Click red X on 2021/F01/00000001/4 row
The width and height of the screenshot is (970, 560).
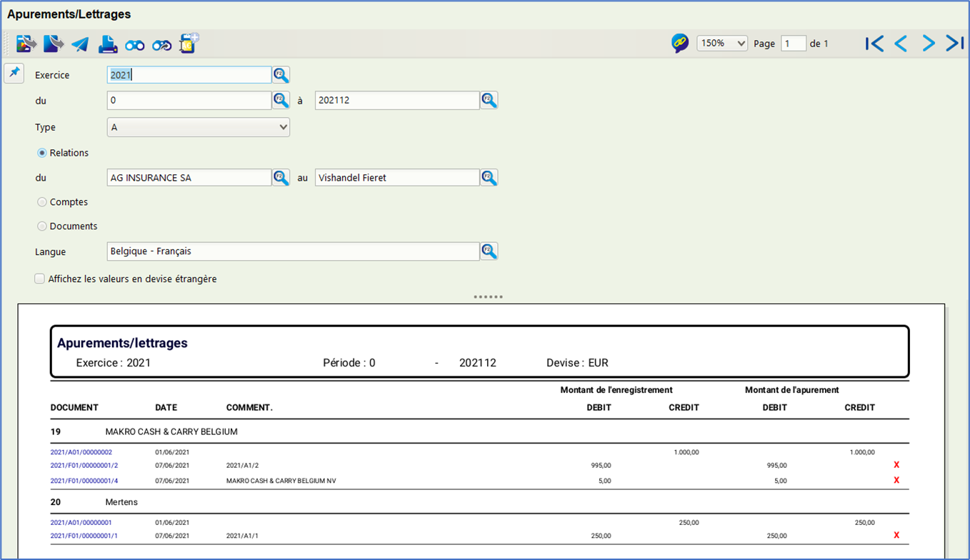896,481
